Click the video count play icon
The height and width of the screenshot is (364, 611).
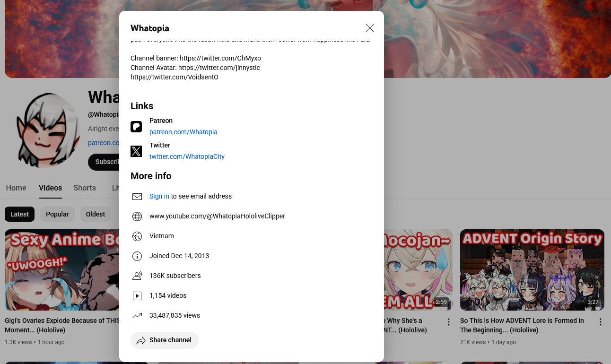coord(137,296)
